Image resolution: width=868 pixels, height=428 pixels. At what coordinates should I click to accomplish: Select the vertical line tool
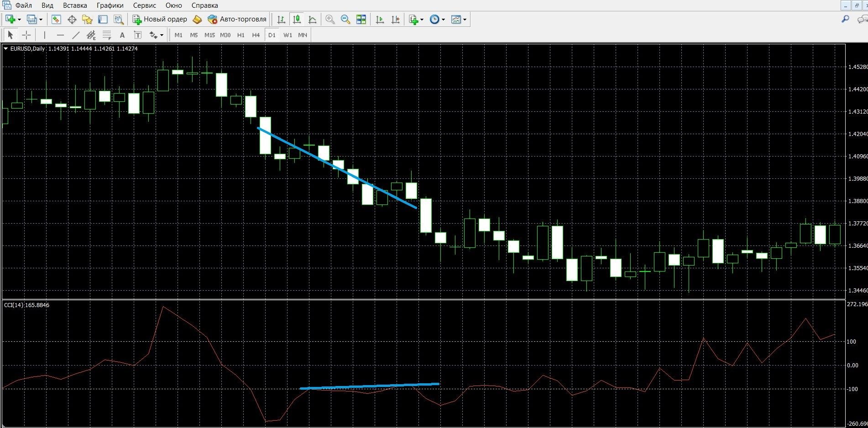[x=44, y=35]
